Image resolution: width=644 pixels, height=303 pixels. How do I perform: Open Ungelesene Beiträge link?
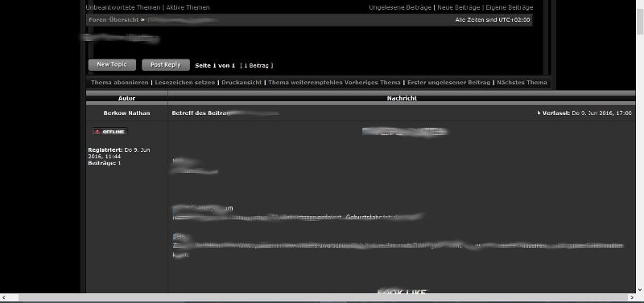pyautogui.click(x=400, y=7)
